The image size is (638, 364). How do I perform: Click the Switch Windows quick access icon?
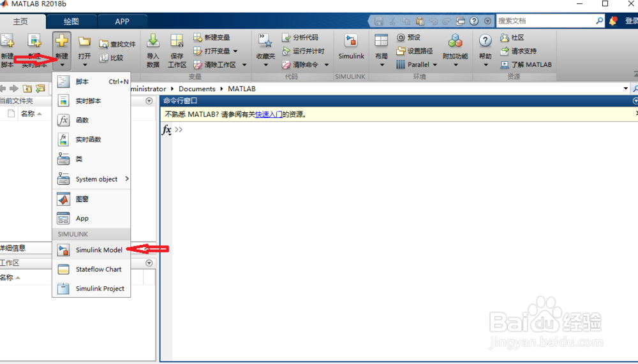point(461,21)
